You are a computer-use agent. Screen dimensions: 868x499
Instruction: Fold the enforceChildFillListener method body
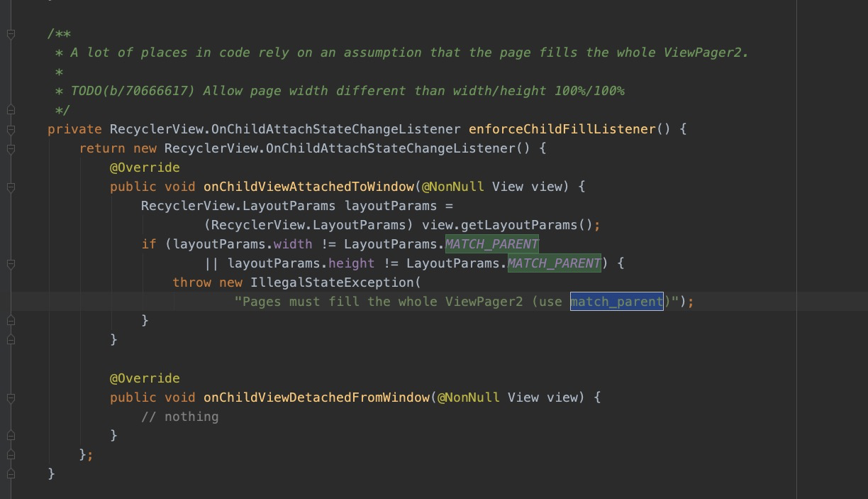[10, 129]
